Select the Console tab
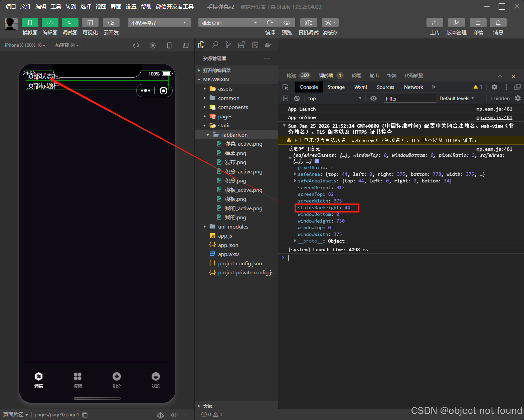The image size is (524, 420). click(x=309, y=87)
